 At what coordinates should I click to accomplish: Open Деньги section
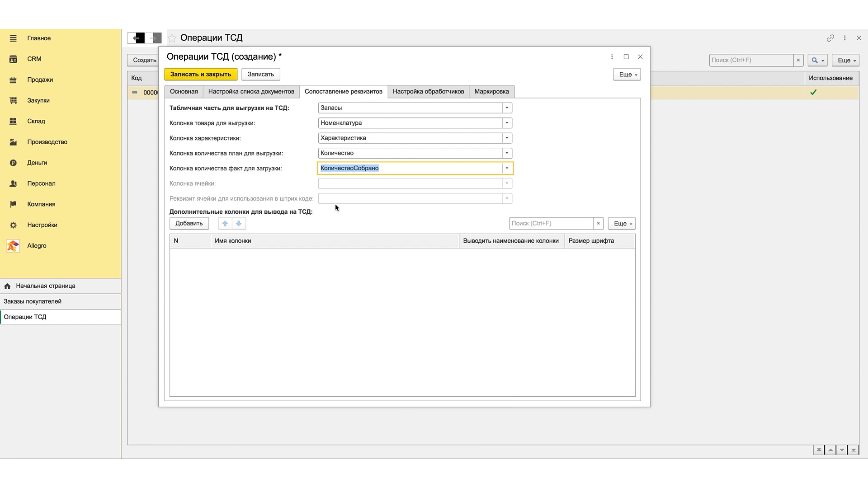coord(37,163)
